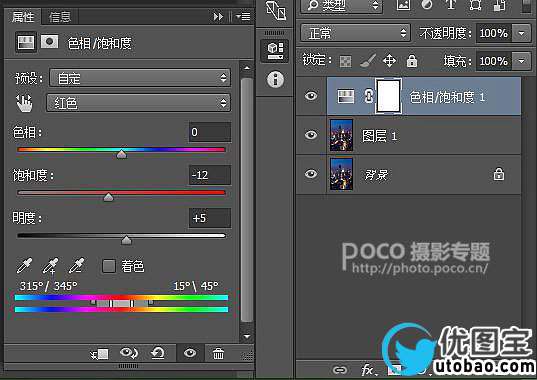
Task: Open the 正常 blend mode dropdown
Action: coord(355,33)
